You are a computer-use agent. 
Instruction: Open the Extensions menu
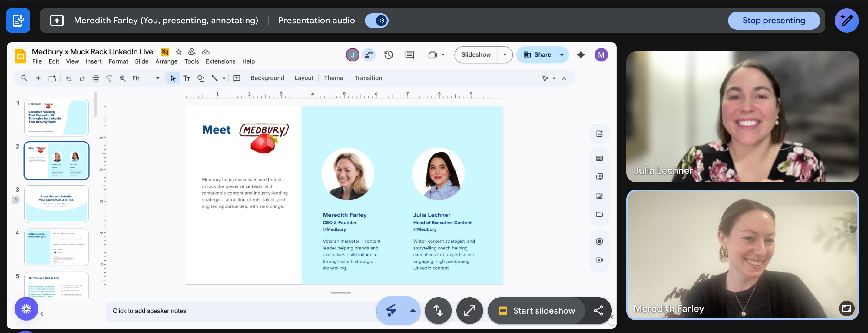[220, 62]
